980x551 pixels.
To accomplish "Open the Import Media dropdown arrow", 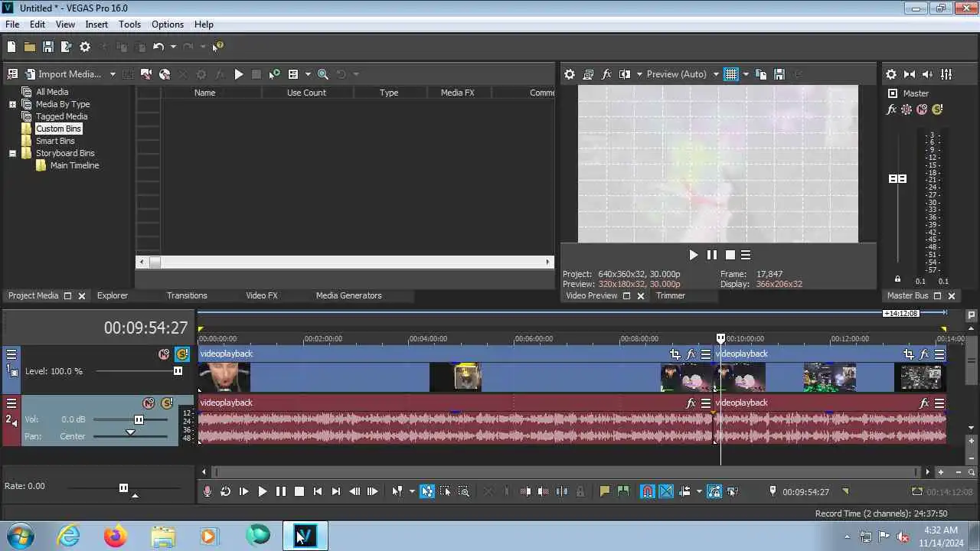I will tap(113, 74).
